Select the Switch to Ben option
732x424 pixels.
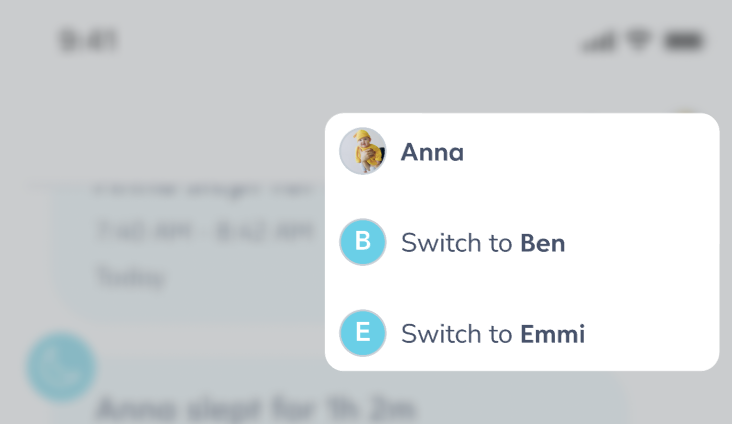[x=482, y=243]
